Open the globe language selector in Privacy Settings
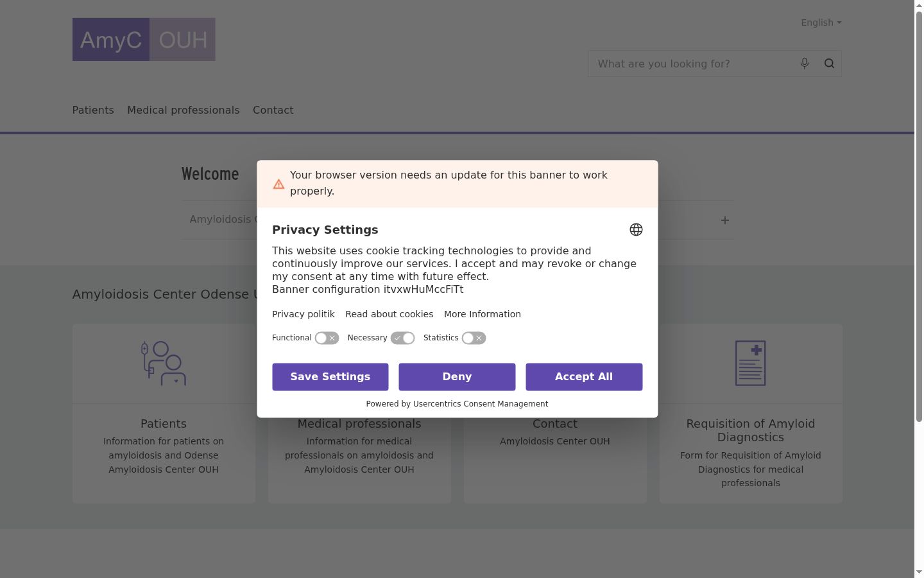924x578 pixels. tap(636, 230)
